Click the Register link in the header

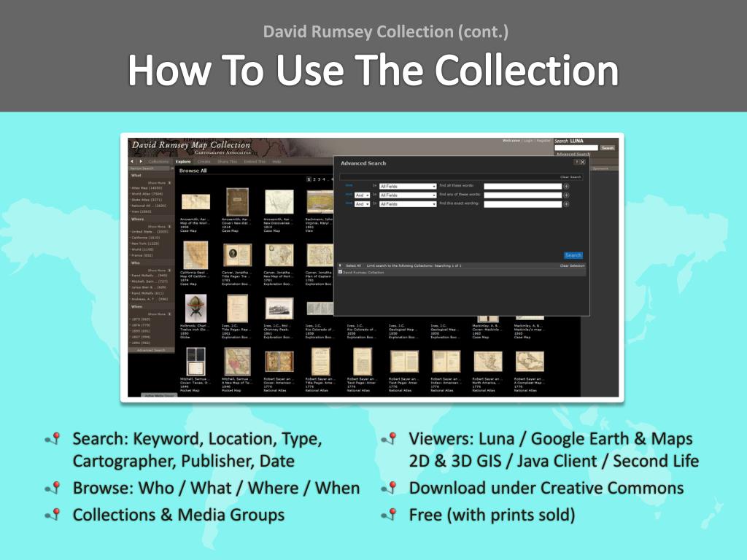(543, 141)
